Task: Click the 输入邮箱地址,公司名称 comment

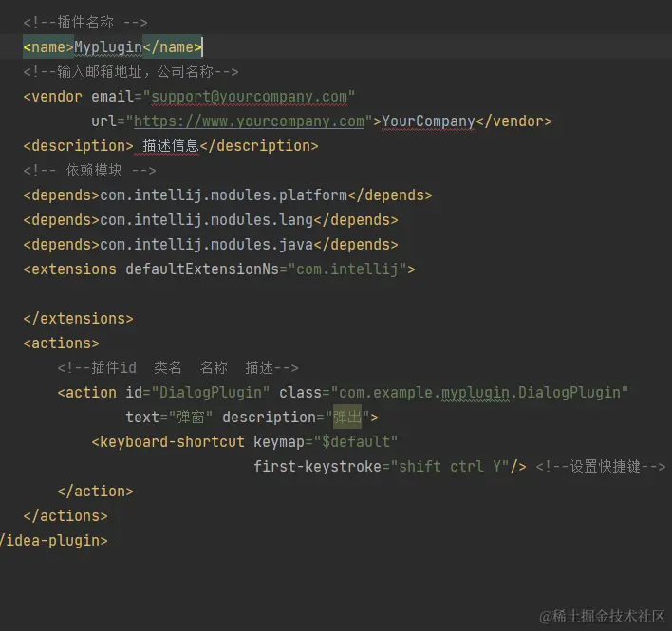Action: [x=131, y=72]
